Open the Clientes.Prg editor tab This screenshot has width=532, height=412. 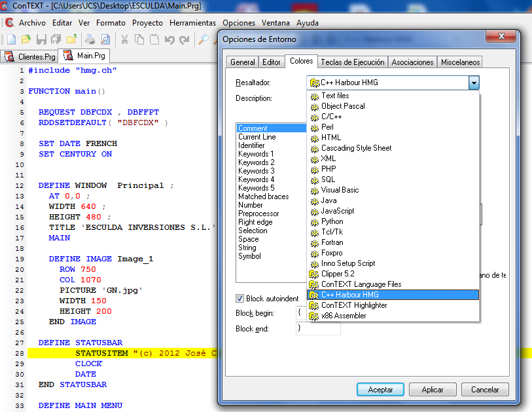tap(29, 56)
